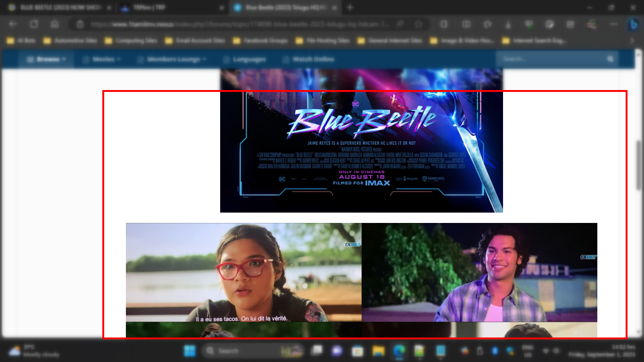Open a new browser tab
Viewport: 644px width, 362px height.
tap(350, 8)
